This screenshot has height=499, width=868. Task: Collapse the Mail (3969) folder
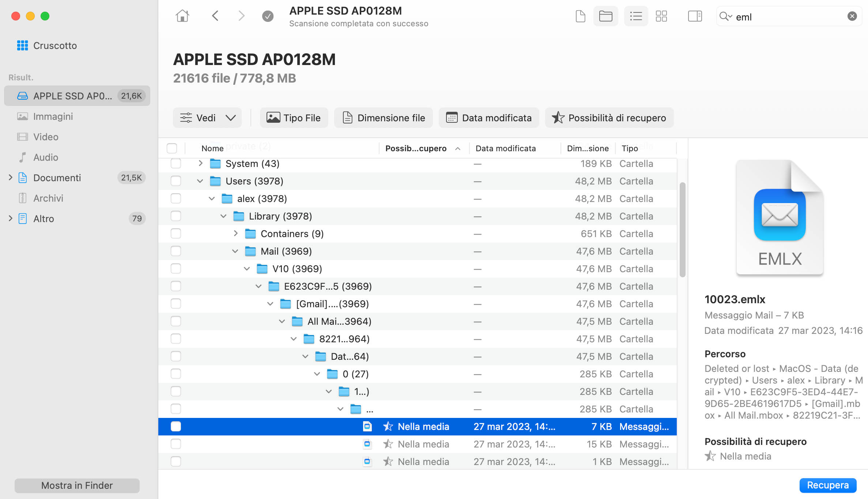pos(235,251)
